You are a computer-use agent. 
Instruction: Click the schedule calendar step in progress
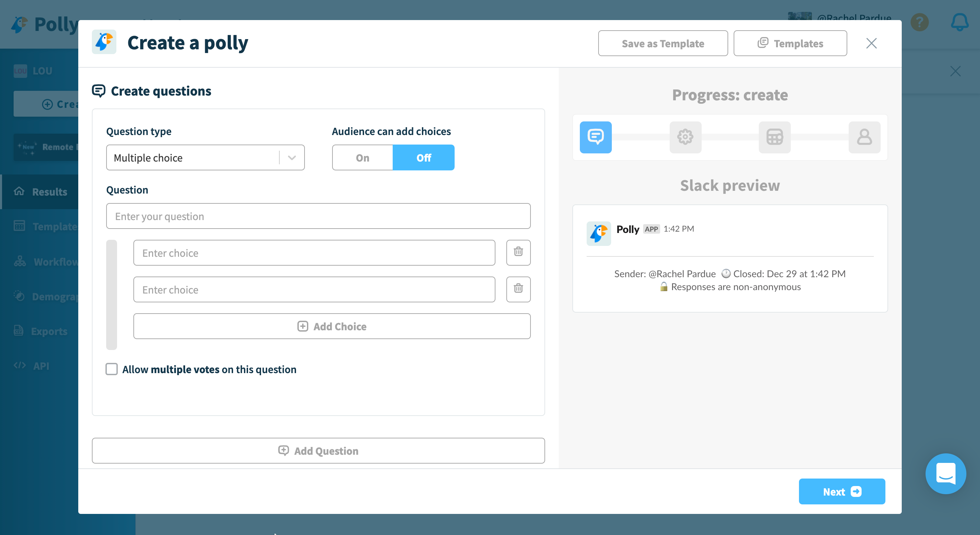tap(774, 137)
